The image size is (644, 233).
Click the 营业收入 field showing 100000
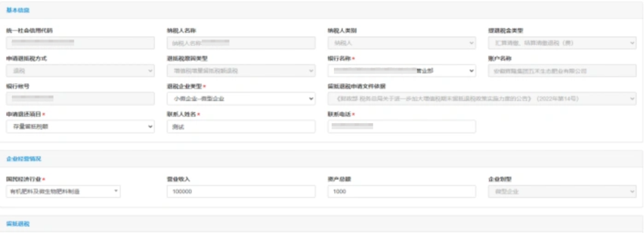point(241,191)
